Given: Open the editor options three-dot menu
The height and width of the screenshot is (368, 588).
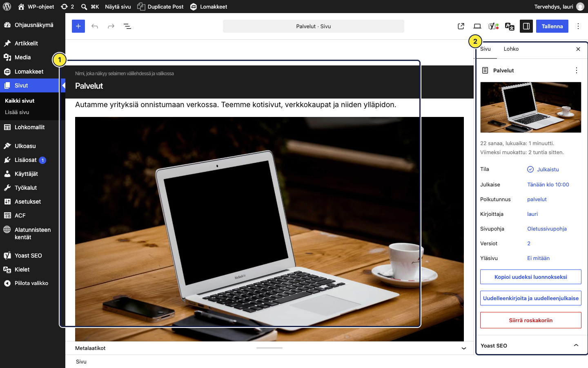Looking at the screenshot, I should click(578, 26).
